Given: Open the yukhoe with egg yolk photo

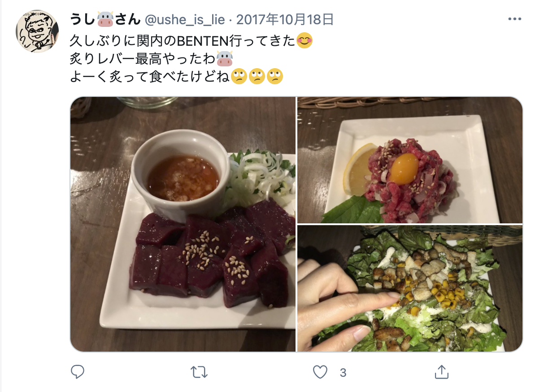Looking at the screenshot, I should (x=410, y=160).
